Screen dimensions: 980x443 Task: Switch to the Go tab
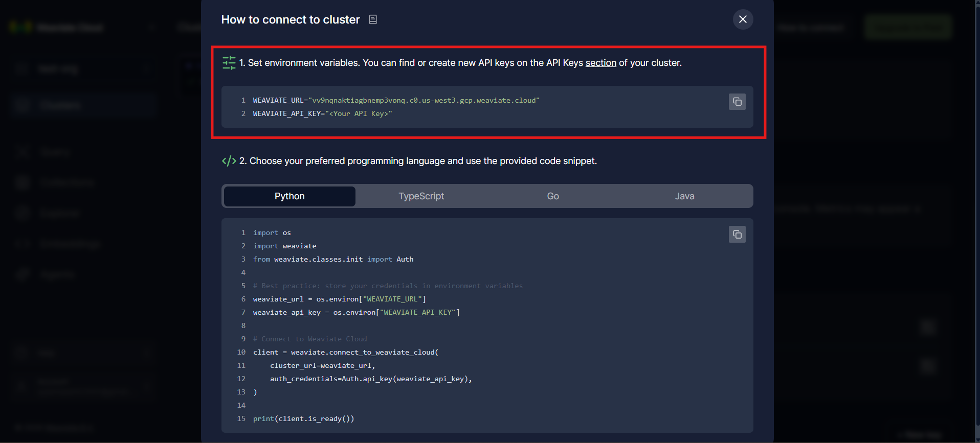pos(552,196)
